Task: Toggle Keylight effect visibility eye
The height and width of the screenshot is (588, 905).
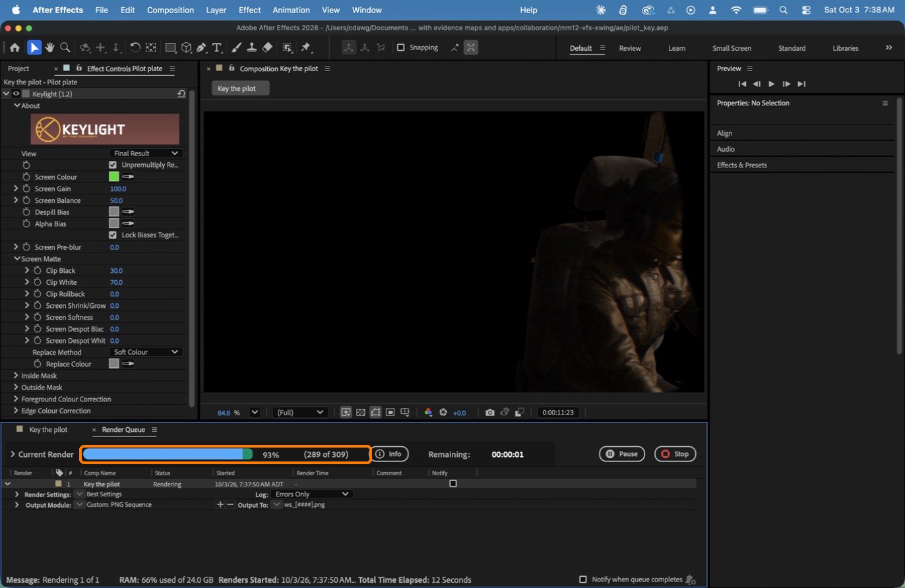Action: (16, 94)
